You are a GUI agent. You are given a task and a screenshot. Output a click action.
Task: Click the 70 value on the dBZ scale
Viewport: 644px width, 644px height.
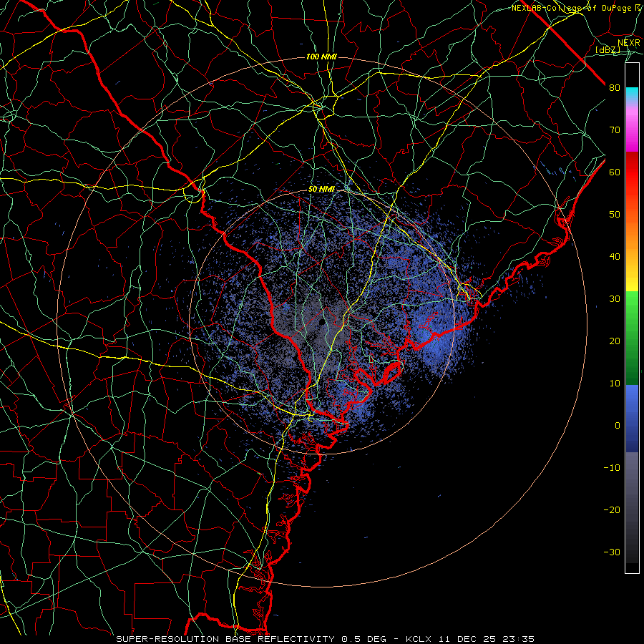click(615, 130)
